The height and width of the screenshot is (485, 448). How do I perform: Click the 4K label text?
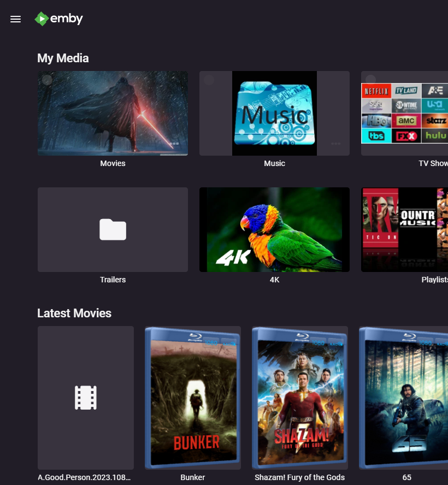point(274,280)
